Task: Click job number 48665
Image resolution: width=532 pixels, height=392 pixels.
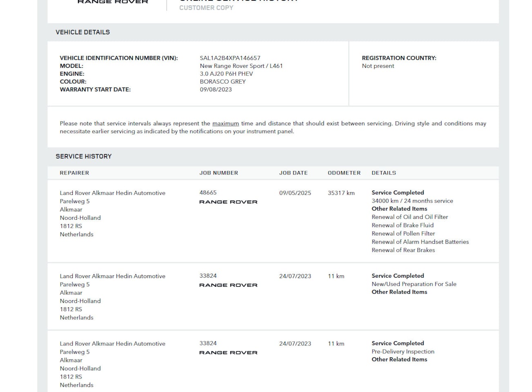Action: 208,193
